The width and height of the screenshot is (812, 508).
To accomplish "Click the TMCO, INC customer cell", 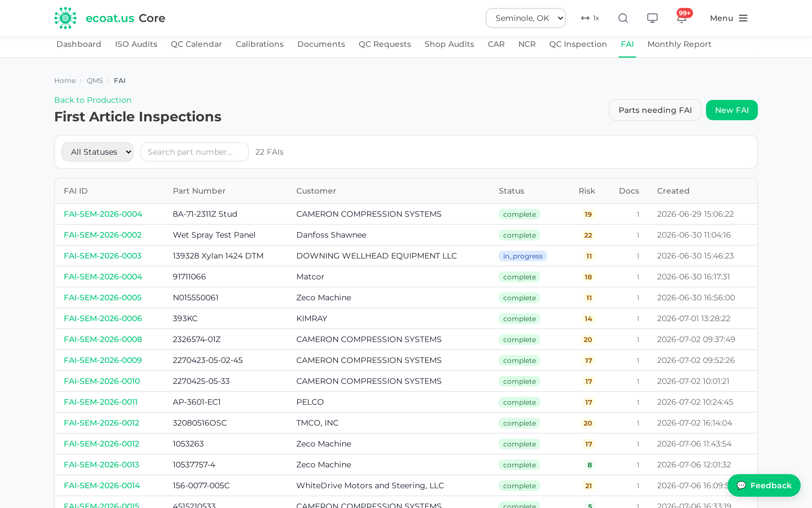I will 317,423.
